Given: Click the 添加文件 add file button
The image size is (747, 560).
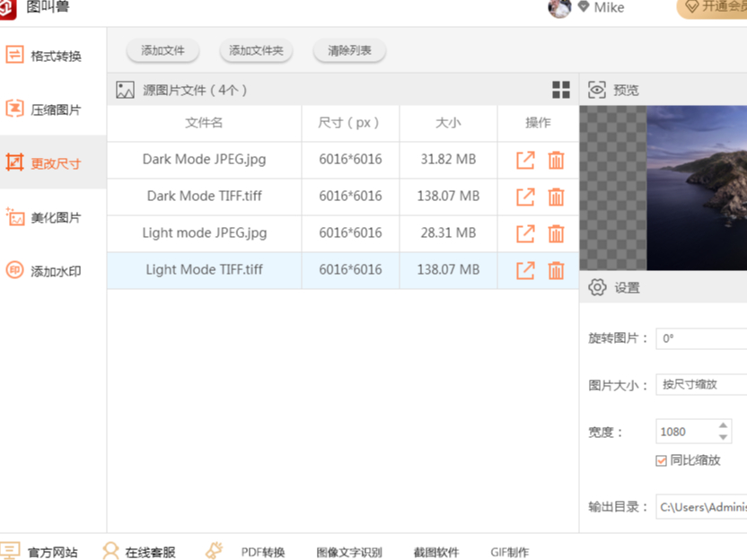Looking at the screenshot, I should (x=163, y=50).
